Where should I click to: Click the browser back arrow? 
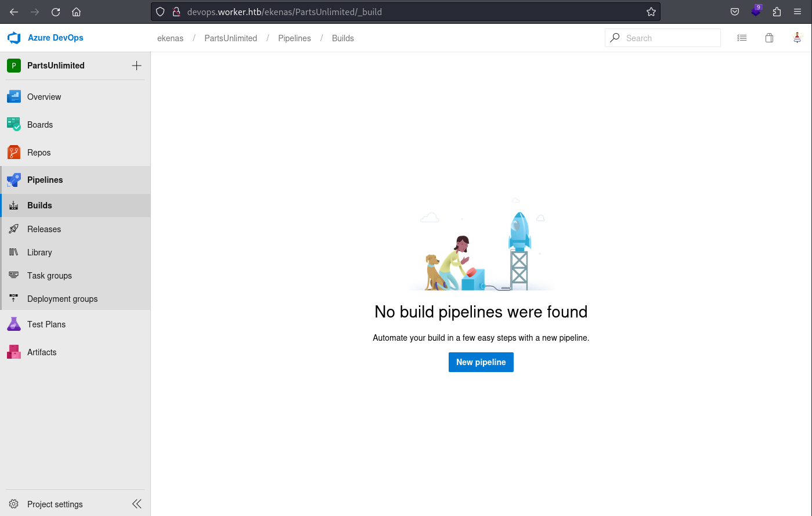(14, 12)
